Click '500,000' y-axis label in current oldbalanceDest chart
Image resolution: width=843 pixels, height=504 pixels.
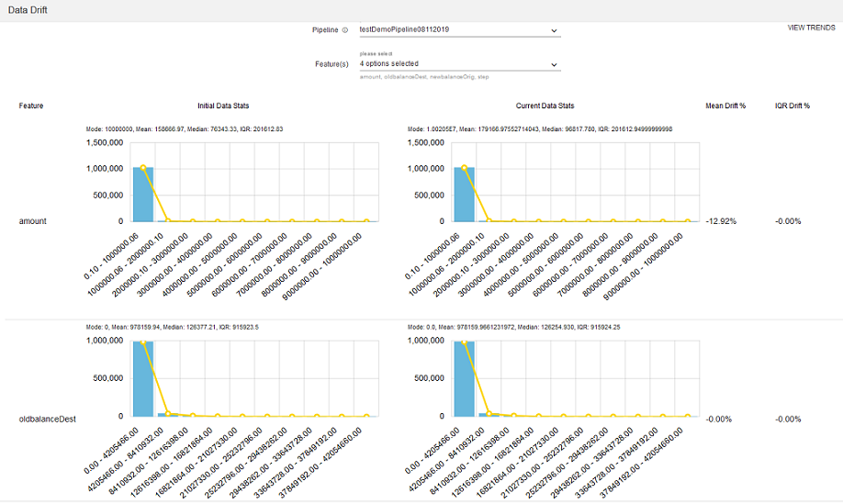pos(429,378)
